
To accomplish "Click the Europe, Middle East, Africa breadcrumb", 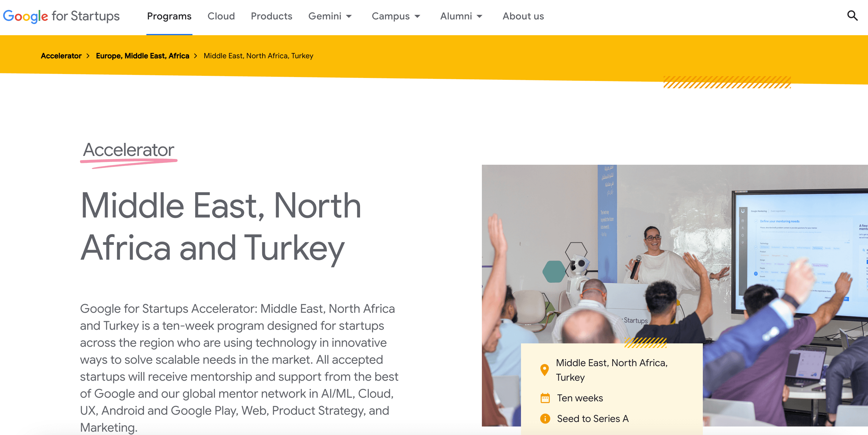I will [142, 56].
